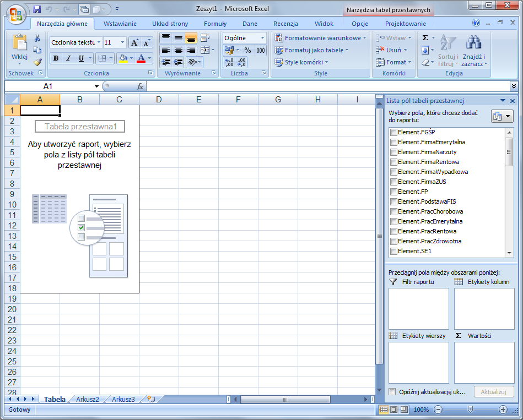
Task: Switch to Dane ribbon tab
Action: (x=250, y=24)
